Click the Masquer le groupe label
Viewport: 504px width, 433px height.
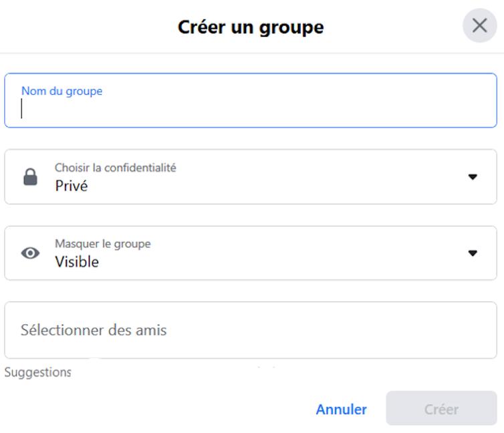coord(103,244)
